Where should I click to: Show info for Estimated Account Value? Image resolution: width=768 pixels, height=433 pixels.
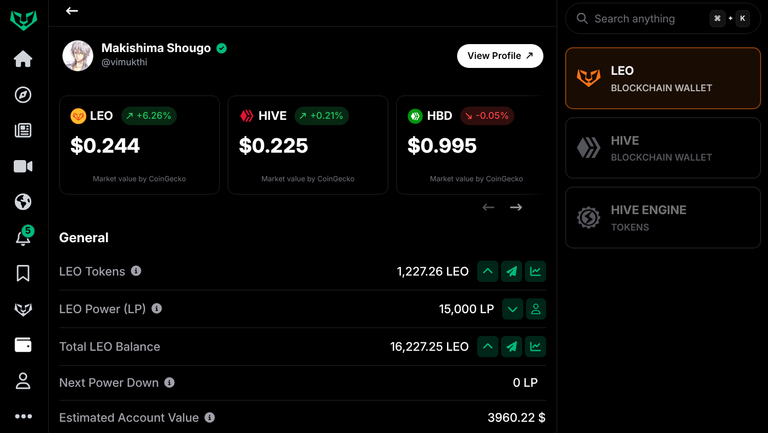point(210,417)
